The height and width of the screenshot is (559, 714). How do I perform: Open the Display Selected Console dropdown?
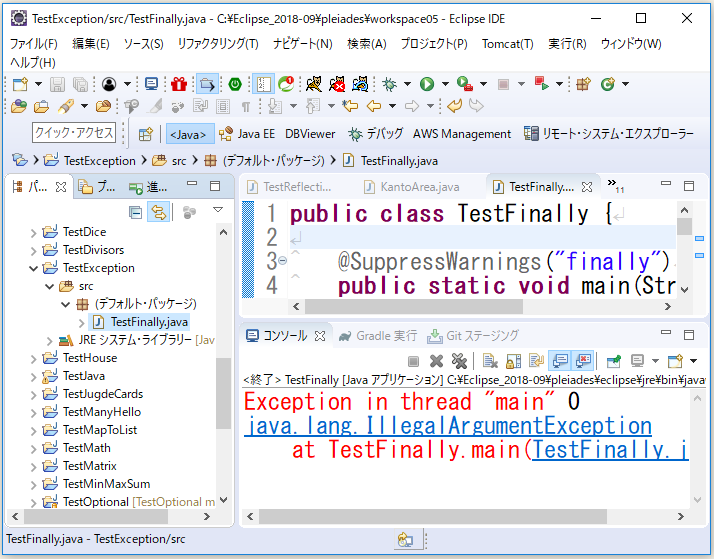coord(655,361)
